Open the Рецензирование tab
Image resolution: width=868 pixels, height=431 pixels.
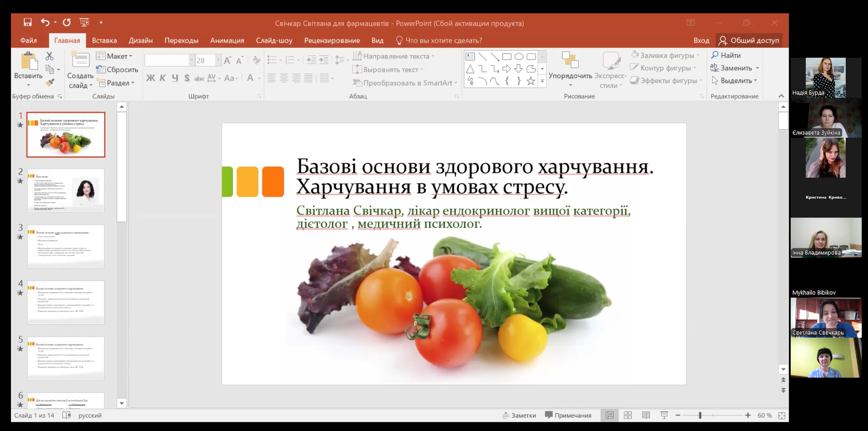tap(332, 40)
